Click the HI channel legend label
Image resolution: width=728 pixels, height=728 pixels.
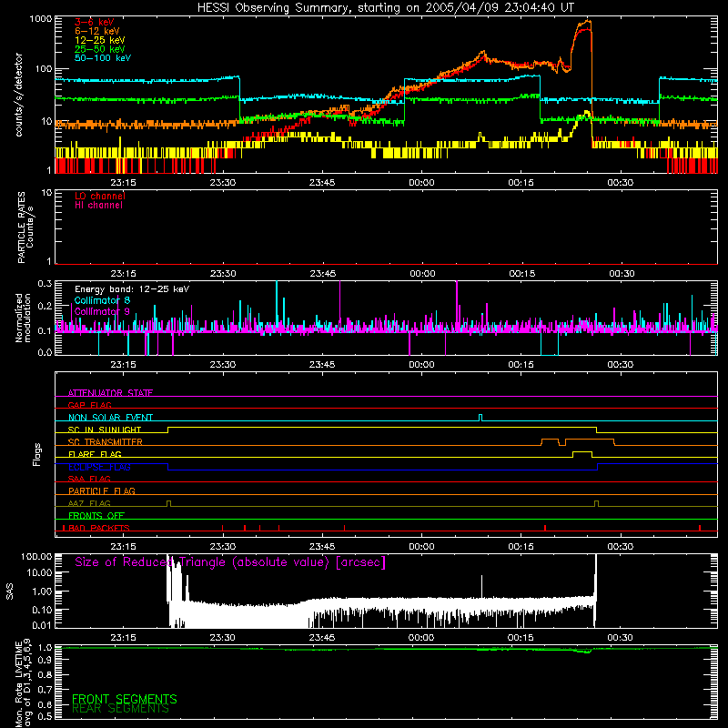point(98,206)
